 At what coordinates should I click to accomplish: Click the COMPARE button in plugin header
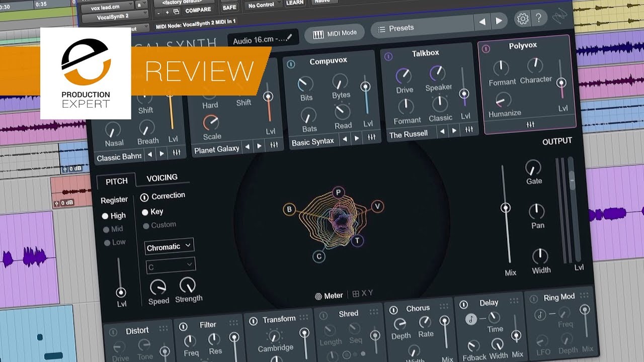[x=198, y=10]
